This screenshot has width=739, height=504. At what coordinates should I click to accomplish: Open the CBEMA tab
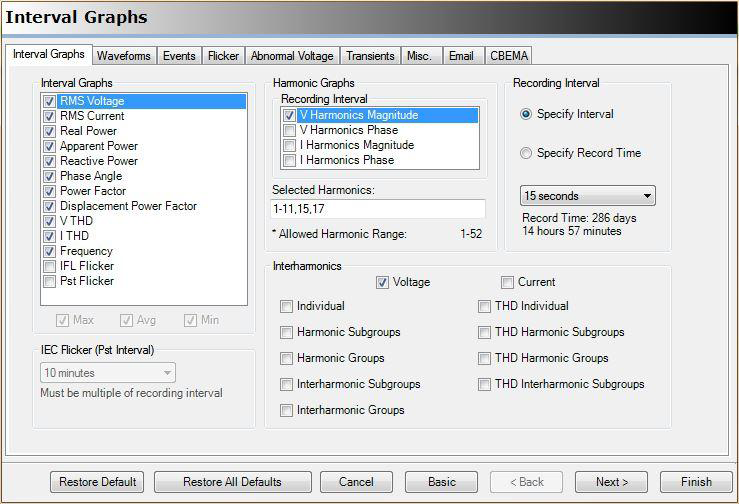[509, 56]
